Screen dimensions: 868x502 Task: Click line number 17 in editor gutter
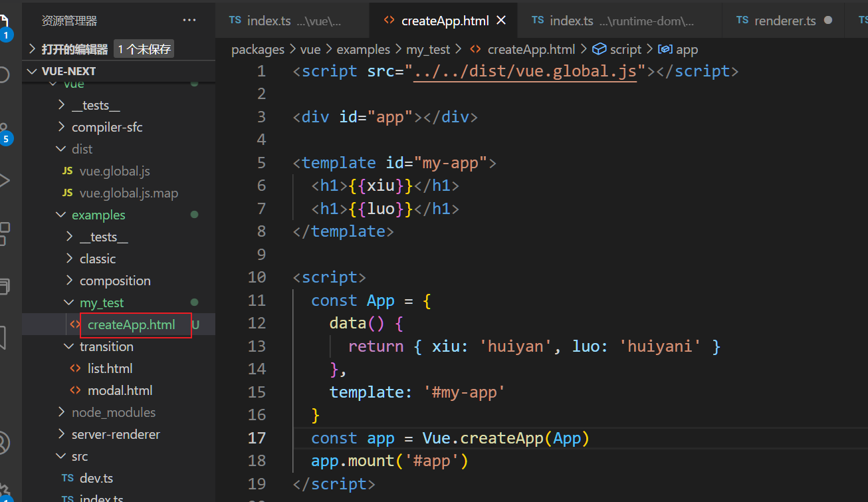(257, 438)
